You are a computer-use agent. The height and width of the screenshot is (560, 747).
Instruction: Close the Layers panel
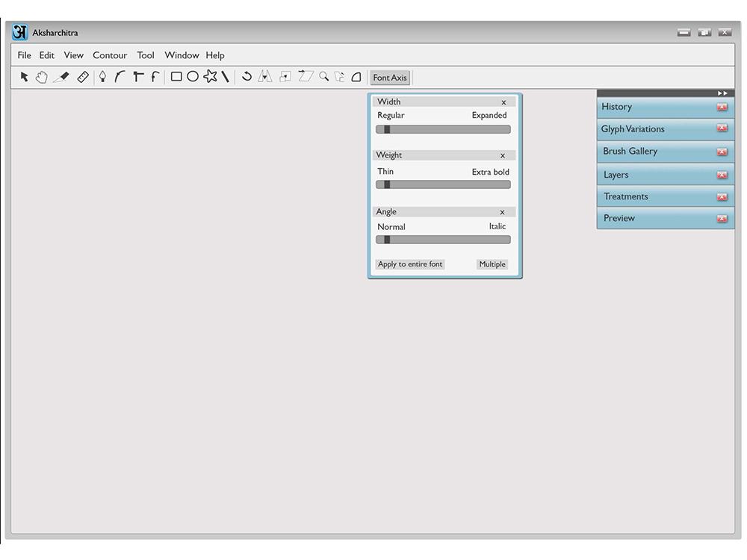click(x=722, y=175)
